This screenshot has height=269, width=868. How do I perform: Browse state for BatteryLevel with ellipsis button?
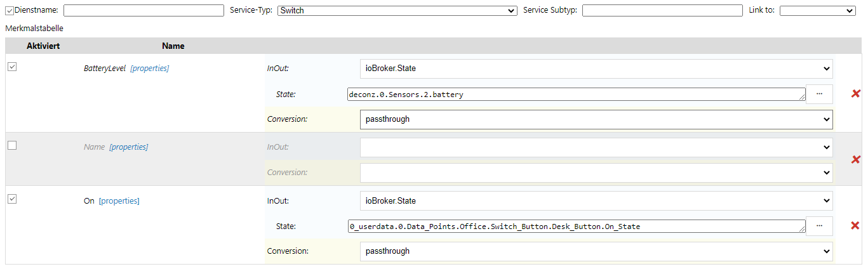(819, 94)
